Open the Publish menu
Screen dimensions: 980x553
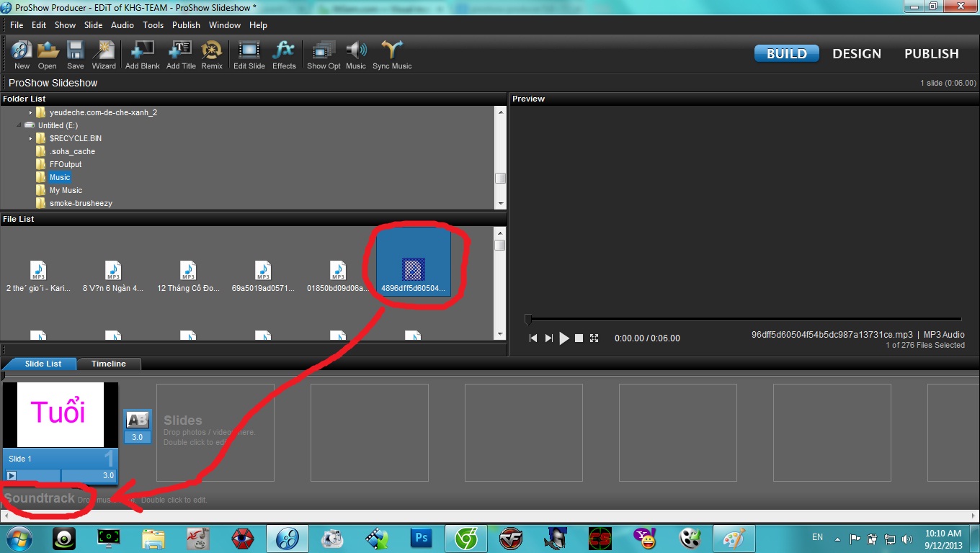tap(186, 25)
